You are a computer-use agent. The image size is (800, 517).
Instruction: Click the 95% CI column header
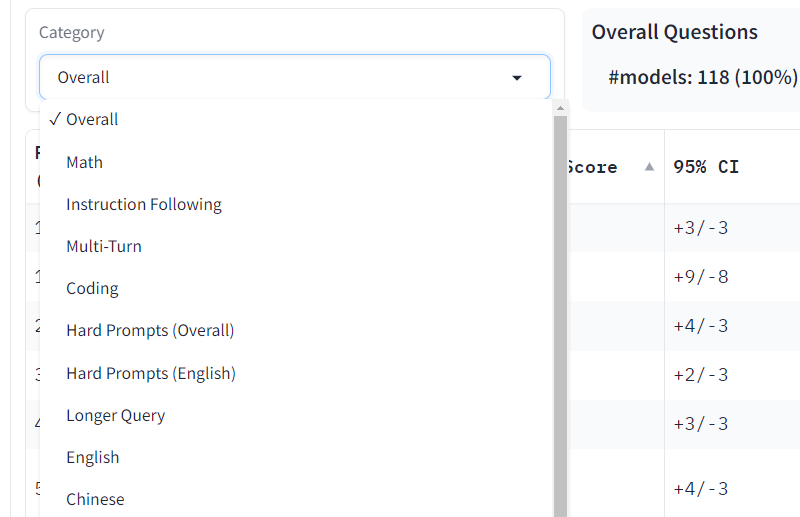click(x=706, y=167)
